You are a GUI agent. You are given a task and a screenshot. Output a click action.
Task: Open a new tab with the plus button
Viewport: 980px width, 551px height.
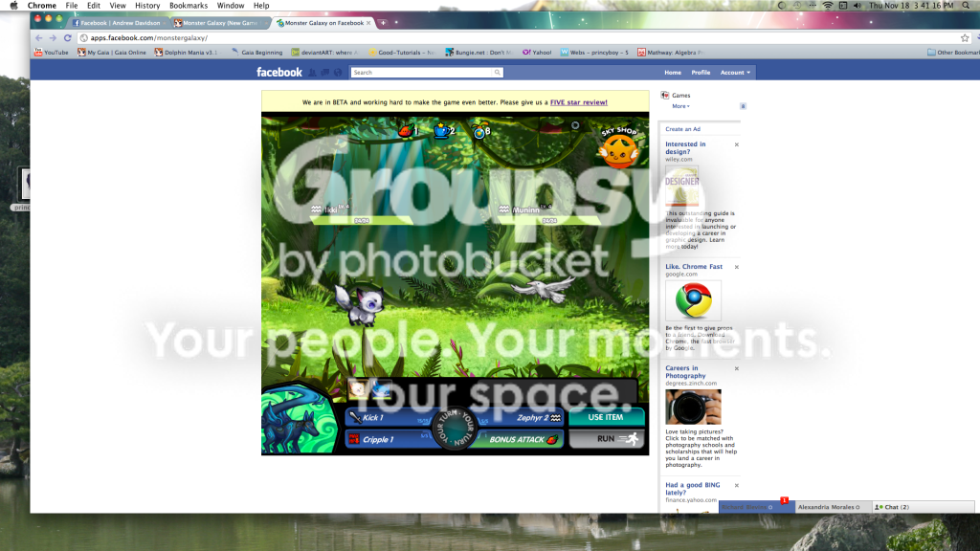(383, 23)
